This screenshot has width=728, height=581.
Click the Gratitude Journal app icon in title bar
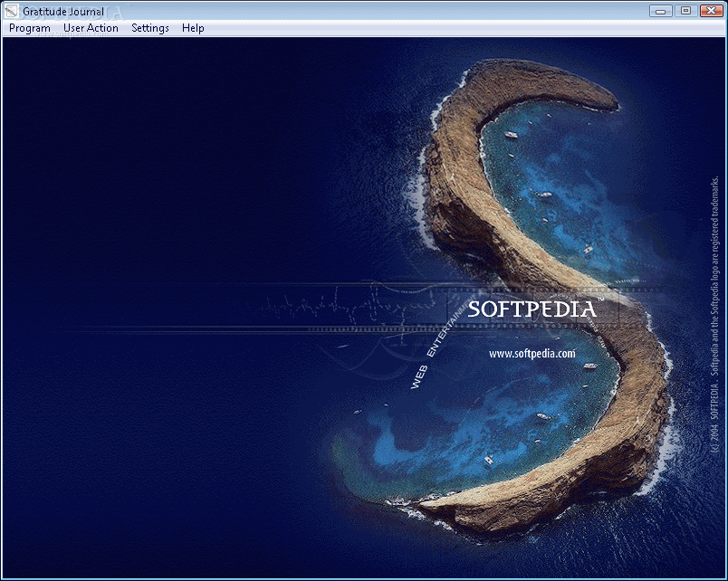point(11,11)
